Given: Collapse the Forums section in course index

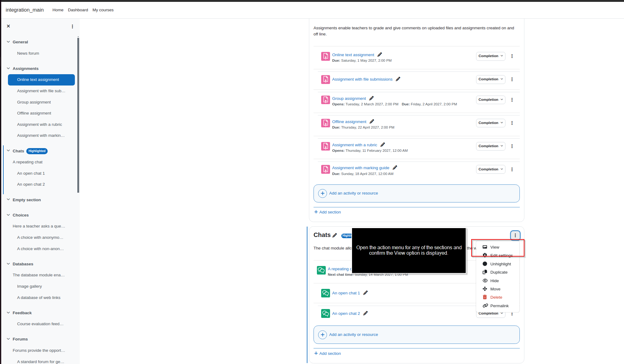Looking at the screenshot, I should point(8,339).
